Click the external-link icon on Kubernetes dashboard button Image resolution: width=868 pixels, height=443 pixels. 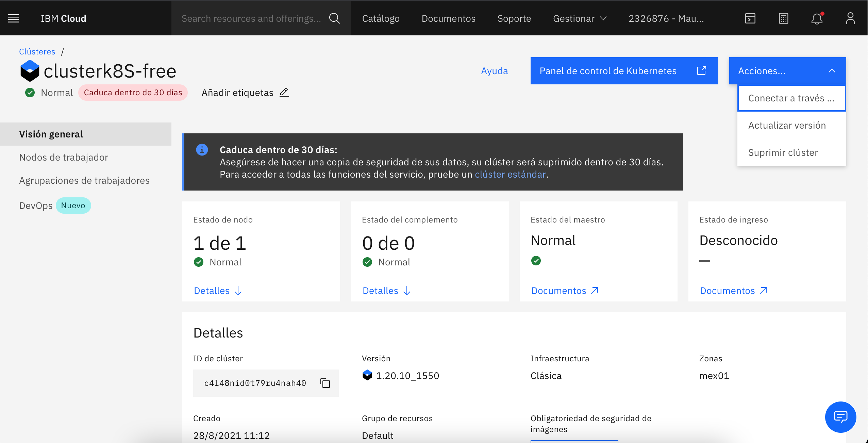click(x=702, y=70)
